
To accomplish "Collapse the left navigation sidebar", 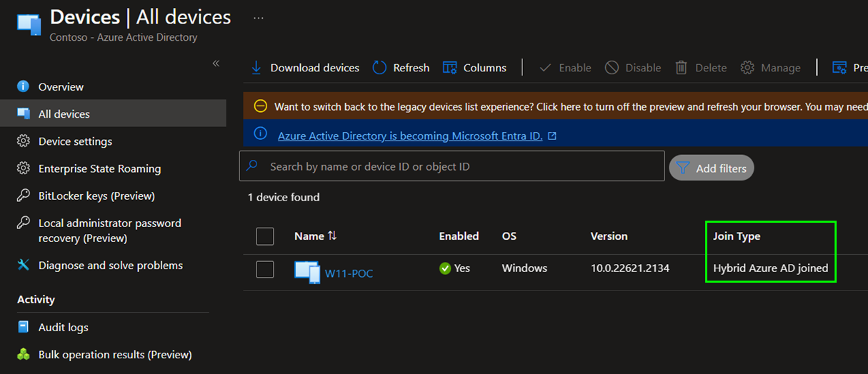I will click(x=216, y=64).
